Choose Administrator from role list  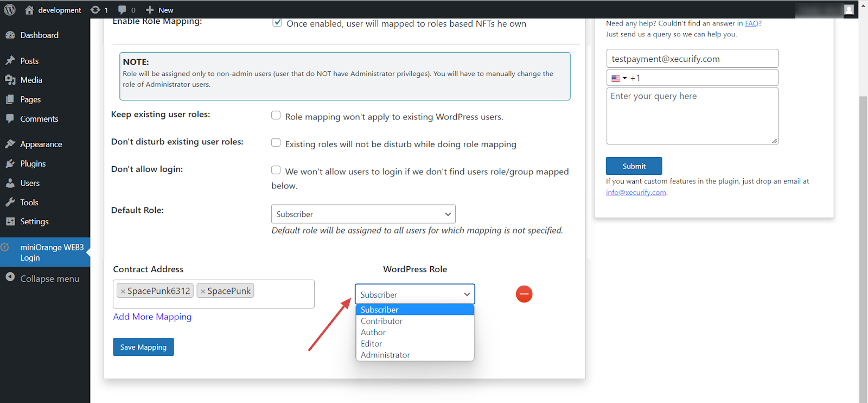click(x=415, y=355)
